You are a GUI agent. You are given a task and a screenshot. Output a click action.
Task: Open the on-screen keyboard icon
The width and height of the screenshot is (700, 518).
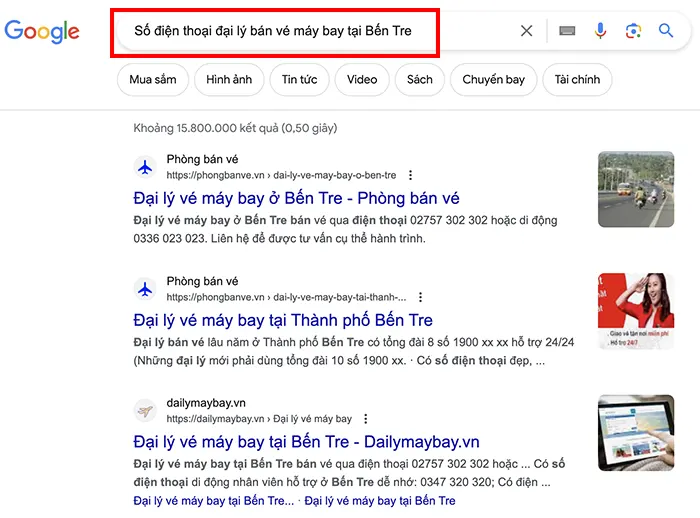567,31
